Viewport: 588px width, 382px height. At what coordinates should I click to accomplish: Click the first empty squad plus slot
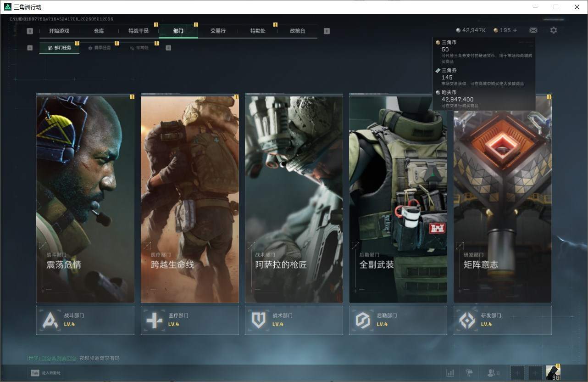(x=517, y=373)
